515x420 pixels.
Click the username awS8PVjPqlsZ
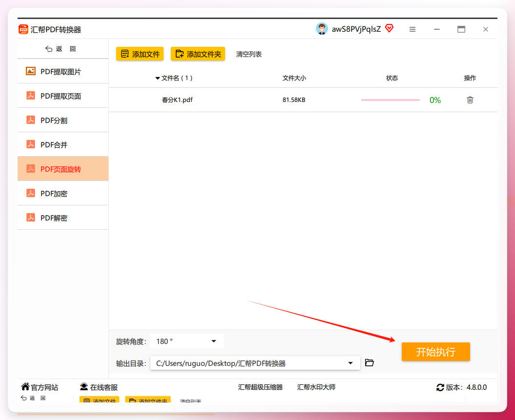[356, 29]
